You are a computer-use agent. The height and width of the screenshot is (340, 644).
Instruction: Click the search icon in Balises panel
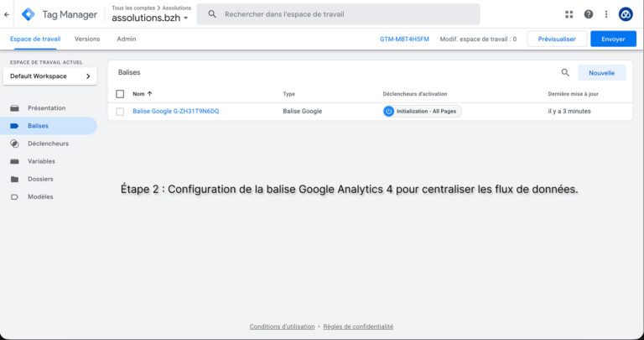565,73
